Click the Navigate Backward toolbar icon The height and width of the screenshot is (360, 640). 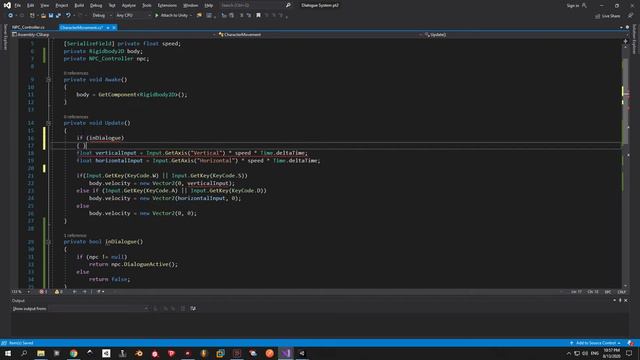pyautogui.click(x=11, y=16)
